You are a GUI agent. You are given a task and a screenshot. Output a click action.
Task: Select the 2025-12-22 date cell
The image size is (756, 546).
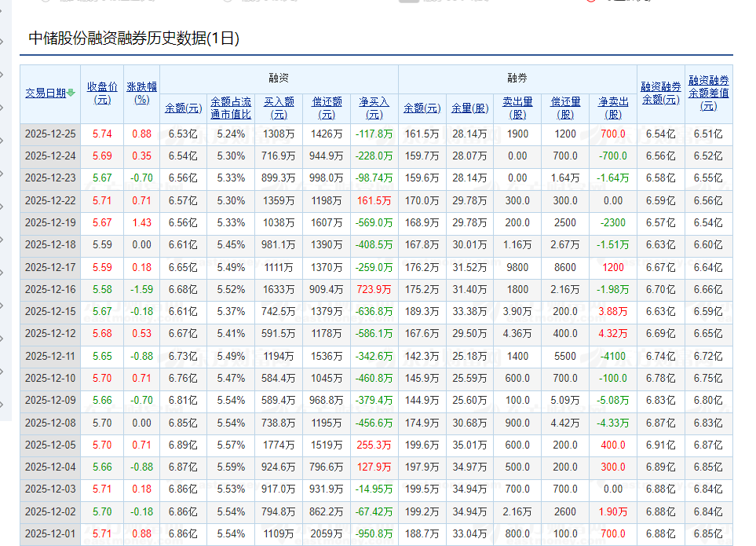50,200
